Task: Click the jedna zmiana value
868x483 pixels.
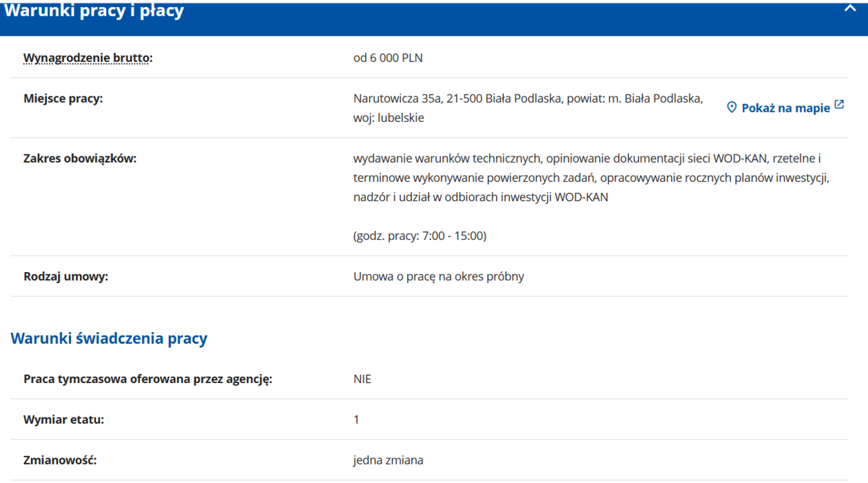Action: coord(388,460)
